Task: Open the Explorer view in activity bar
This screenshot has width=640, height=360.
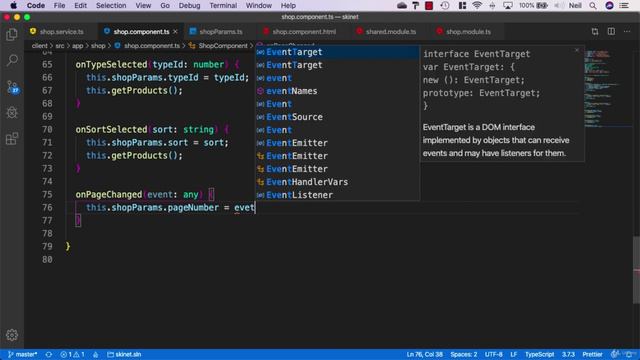Action: (x=12, y=35)
